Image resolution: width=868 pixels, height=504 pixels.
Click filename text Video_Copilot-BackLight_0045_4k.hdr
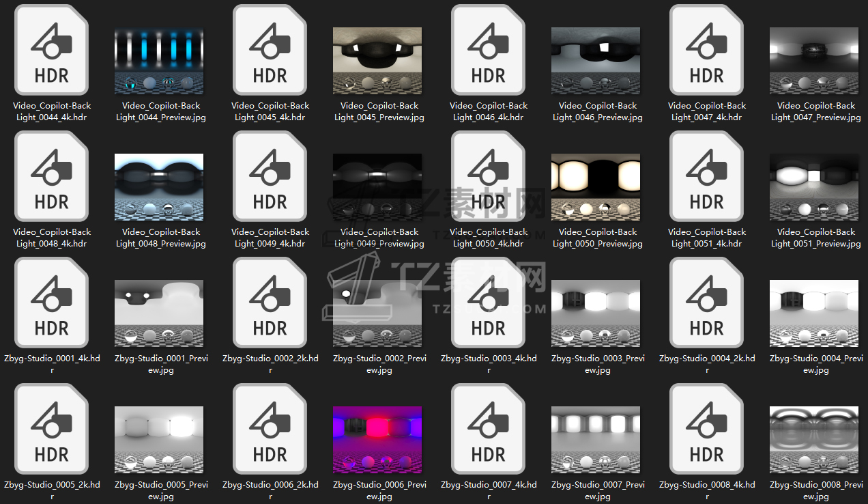click(x=270, y=111)
